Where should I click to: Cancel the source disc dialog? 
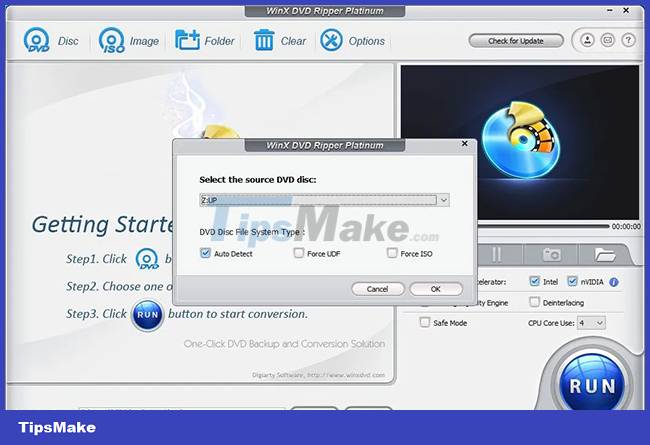click(x=378, y=289)
